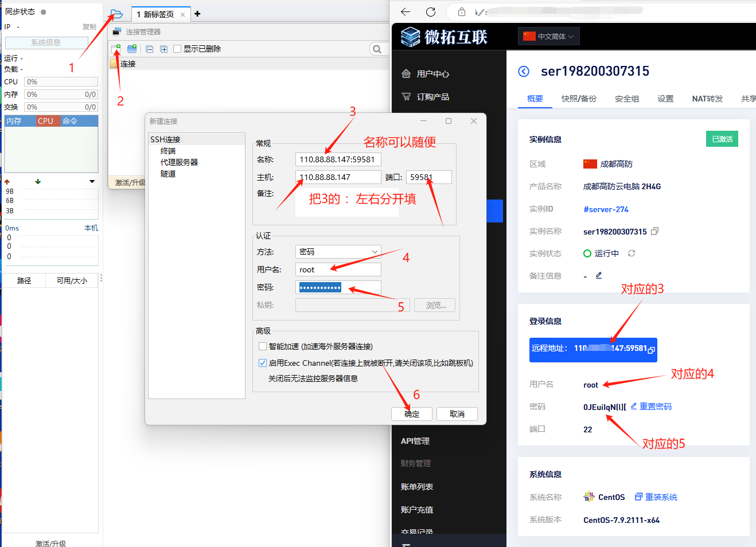Screen dimensions: 756x547
Task: Enable the 显示已删除 checkbox
Action: click(x=177, y=49)
